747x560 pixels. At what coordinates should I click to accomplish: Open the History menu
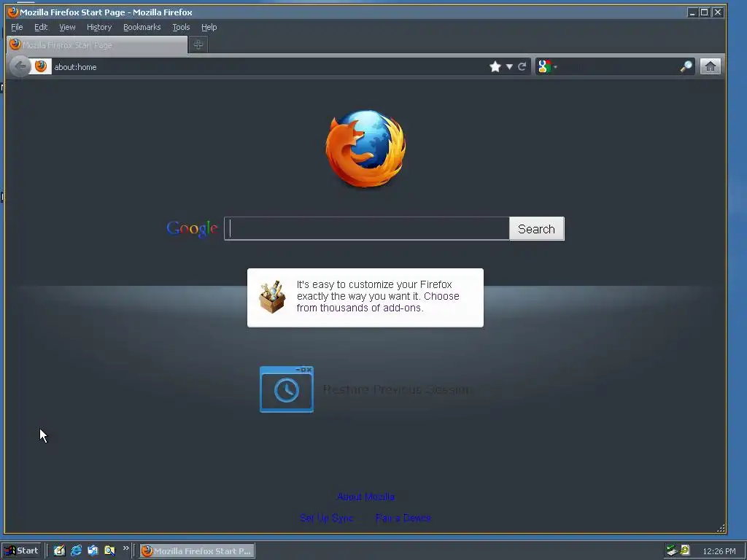click(x=99, y=27)
